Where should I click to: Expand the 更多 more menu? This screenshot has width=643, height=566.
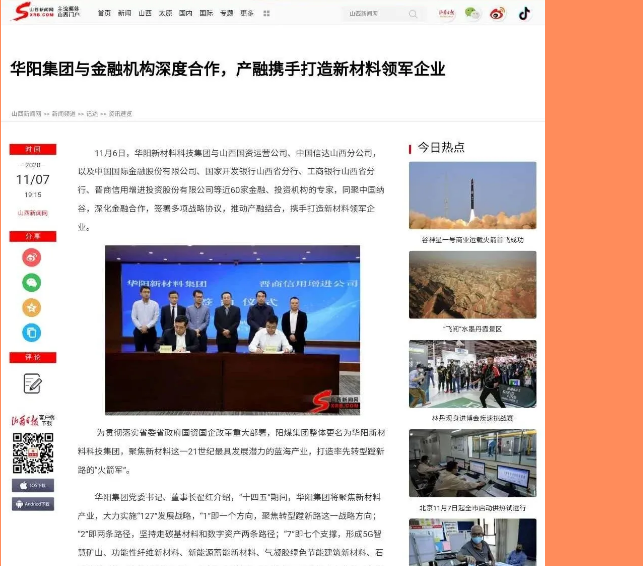point(247,13)
